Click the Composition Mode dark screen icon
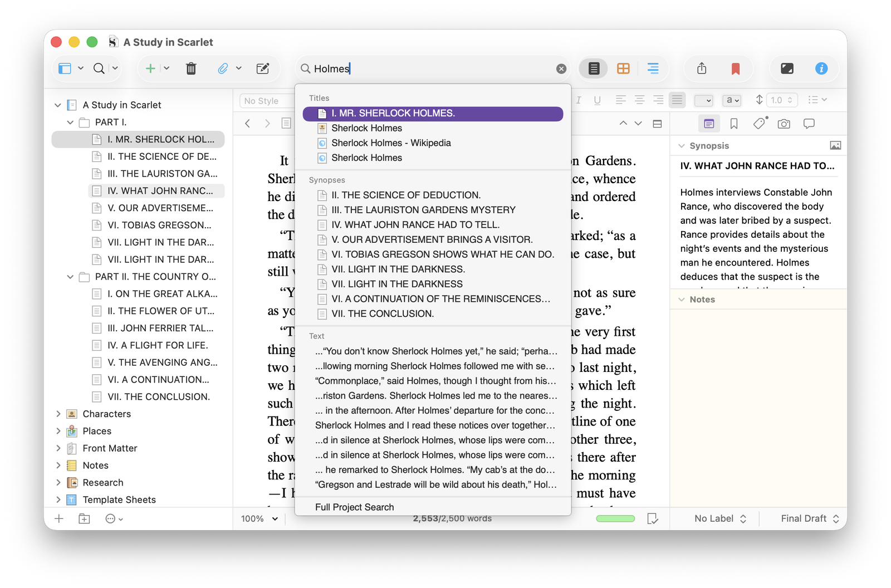This screenshot has height=588, width=891. pyautogui.click(x=787, y=68)
